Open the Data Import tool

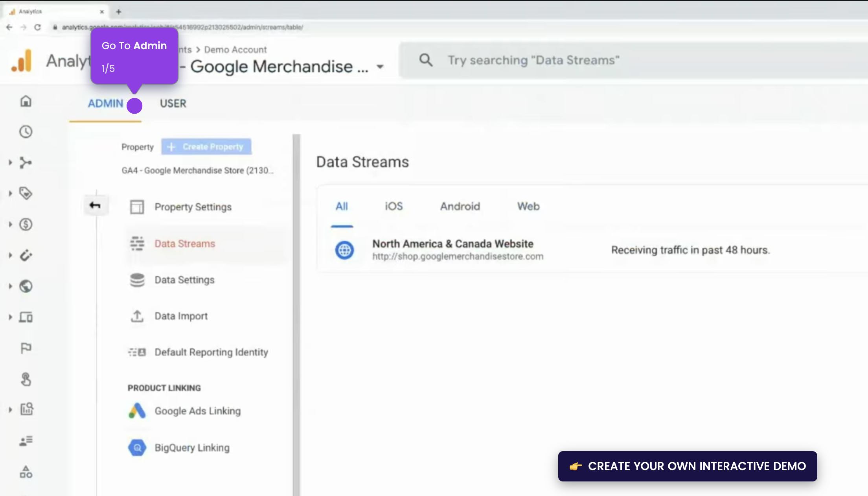pos(181,316)
